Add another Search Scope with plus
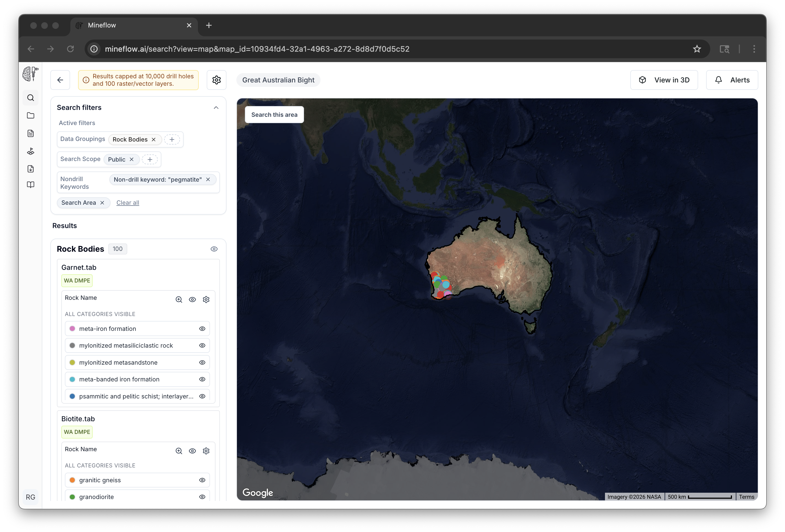Image resolution: width=785 pixels, height=532 pixels. click(x=150, y=159)
